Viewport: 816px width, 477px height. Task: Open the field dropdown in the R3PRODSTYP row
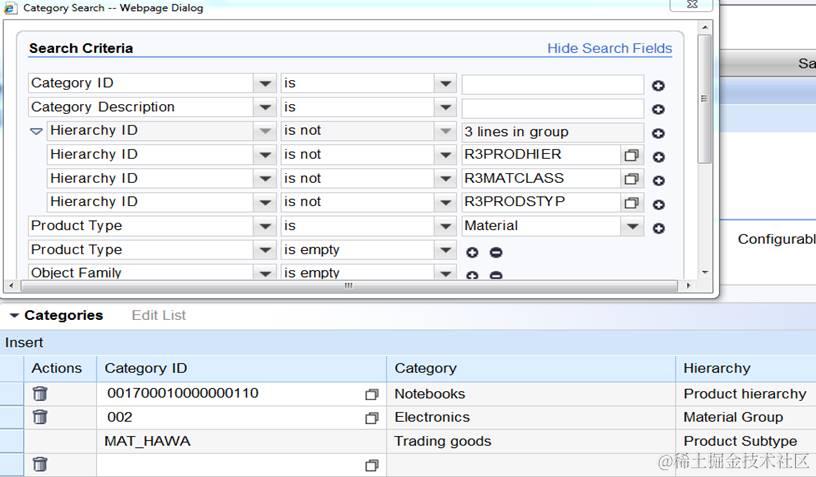[x=265, y=202]
